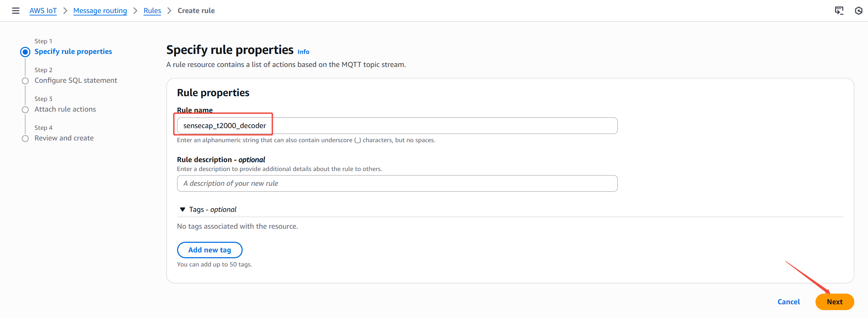
Task: Select Configure SQL statement step
Action: [76, 80]
